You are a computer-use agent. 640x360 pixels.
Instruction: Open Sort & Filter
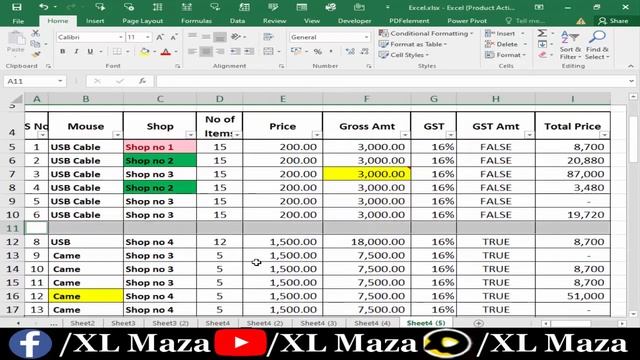click(570, 45)
